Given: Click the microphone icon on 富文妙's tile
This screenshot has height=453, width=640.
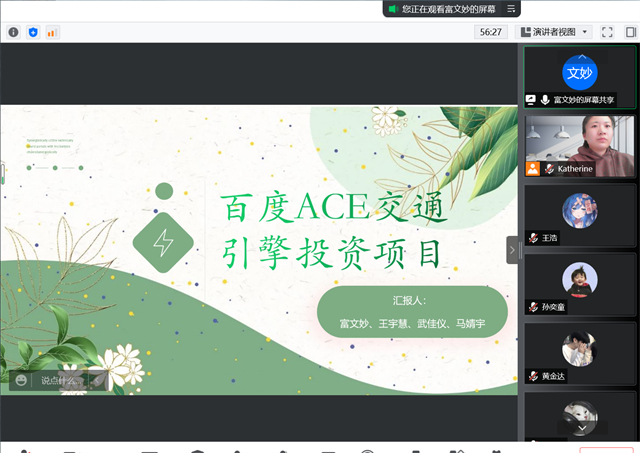Looking at the screenshot, I should [545, 100].
